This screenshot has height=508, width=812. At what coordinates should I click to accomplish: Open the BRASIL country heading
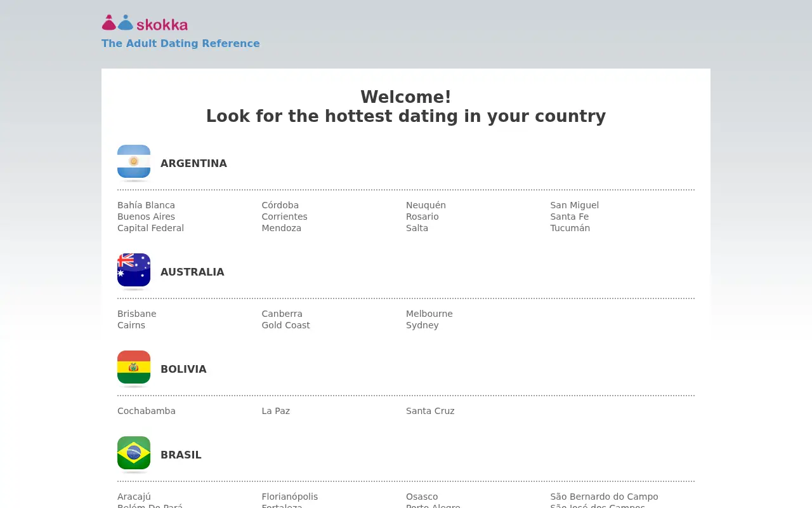coord(181,455)
